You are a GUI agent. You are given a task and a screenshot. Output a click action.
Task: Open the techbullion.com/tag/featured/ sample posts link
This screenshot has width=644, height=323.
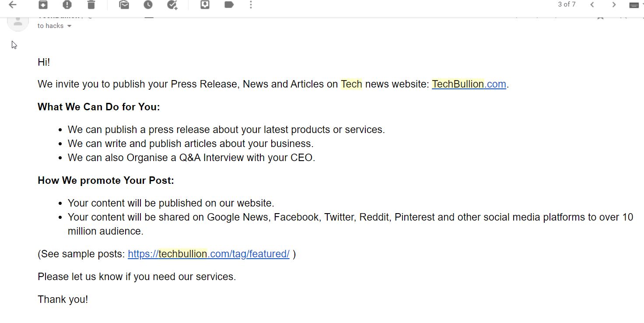tap(208, 254)
